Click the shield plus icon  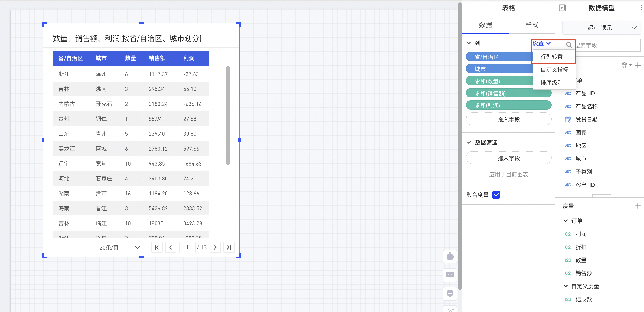(x=450, y=293)
